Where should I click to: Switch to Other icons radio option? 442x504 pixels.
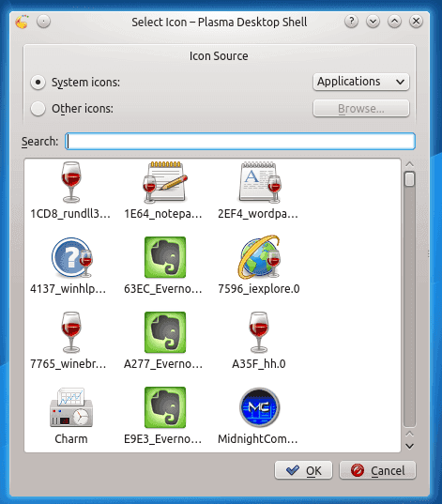coord(38,109)
